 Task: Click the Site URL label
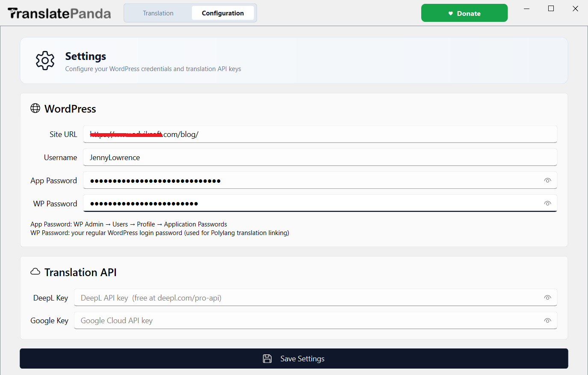[63, 134]
